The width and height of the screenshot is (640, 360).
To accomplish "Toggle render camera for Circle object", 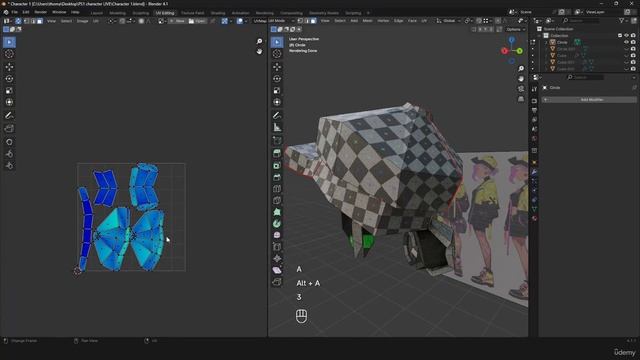I will click(633, 42).
